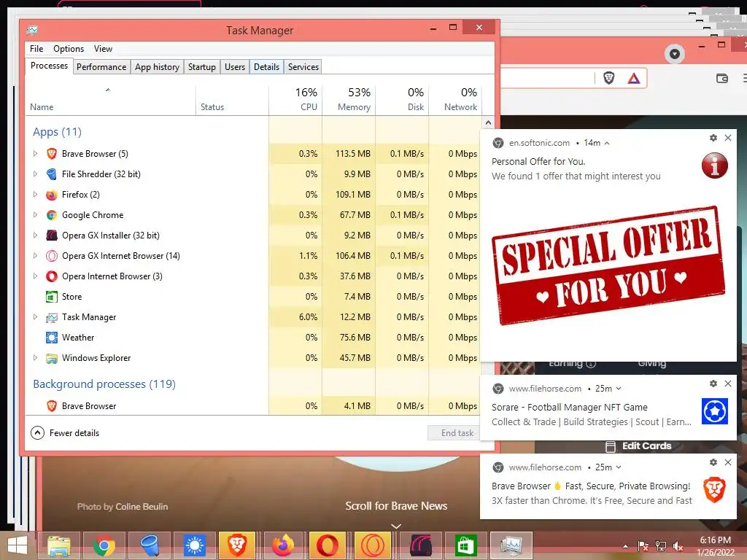
Task: Expand Opera GX Internet Browser (14) group
Action: [35, 256]
